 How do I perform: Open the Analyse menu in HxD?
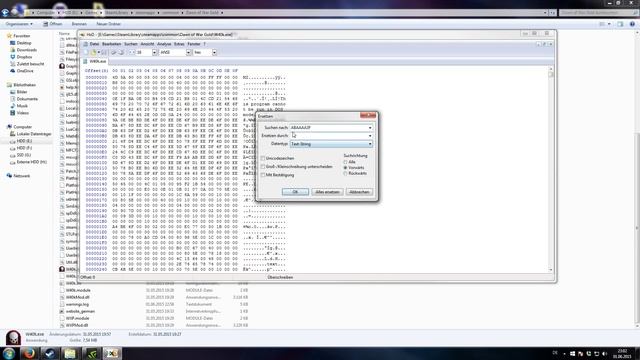tap(164, 44)
